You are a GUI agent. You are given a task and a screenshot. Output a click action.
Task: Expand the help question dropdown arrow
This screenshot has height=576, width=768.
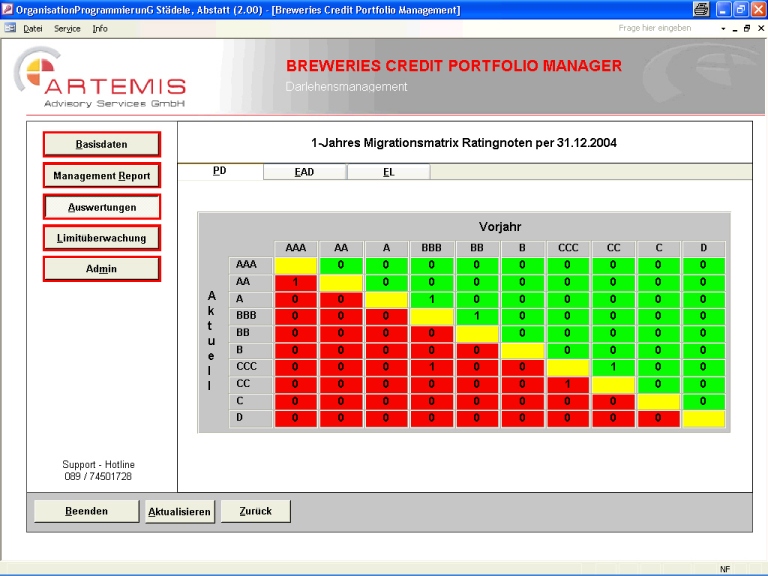point(723,29)
